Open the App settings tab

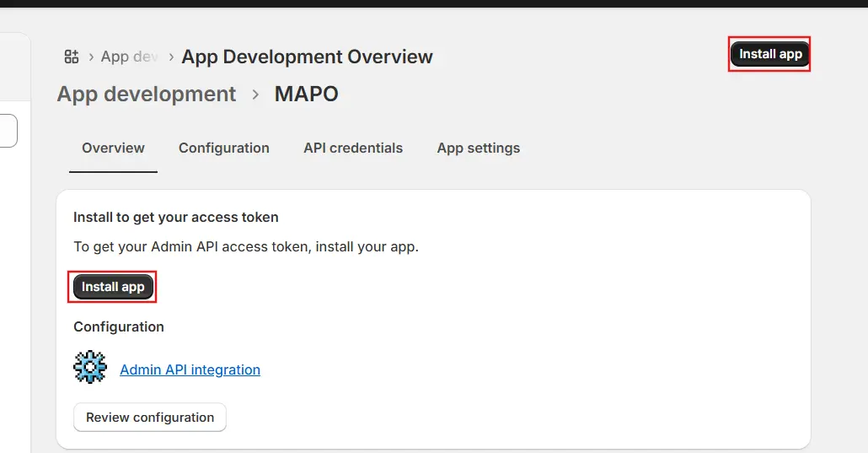(x=478, y=148)
